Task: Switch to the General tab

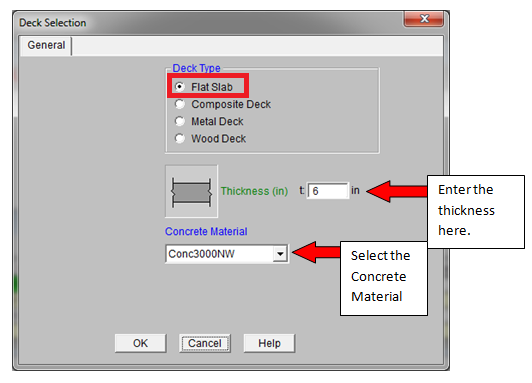Action: click(46, 45)
